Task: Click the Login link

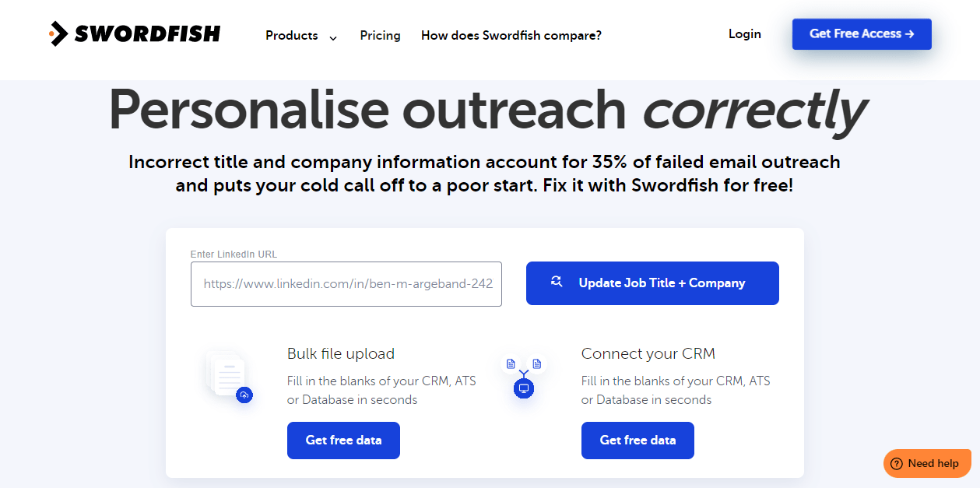Action: point(744,33)
